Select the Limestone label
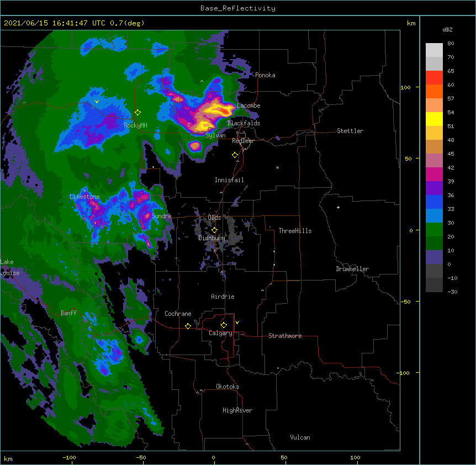This screenshot has height=465, width=476. (x=84, y=197)
